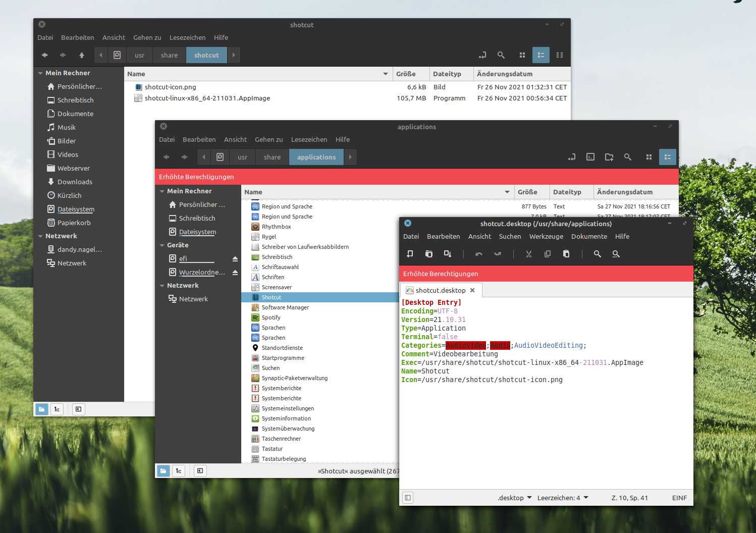Click the Save icon in the text editor toolbar
756x533 pixels.
tap(447, 254)
